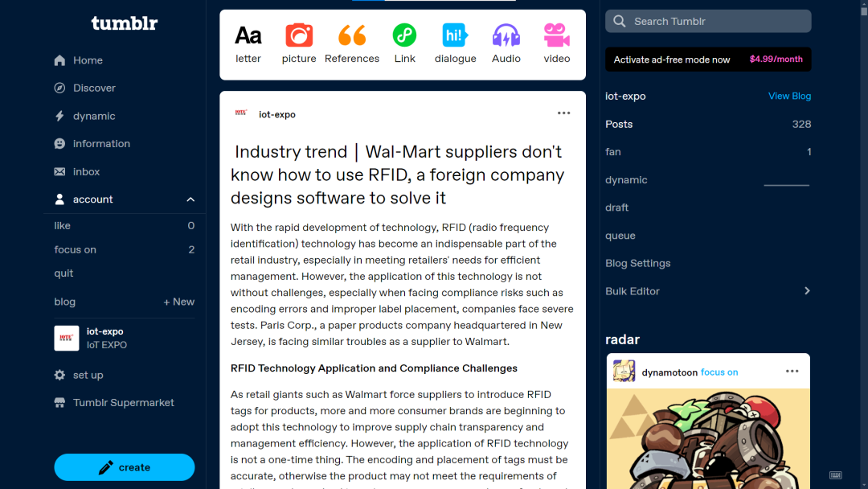Add a new blog with + New

coord(178,302)
